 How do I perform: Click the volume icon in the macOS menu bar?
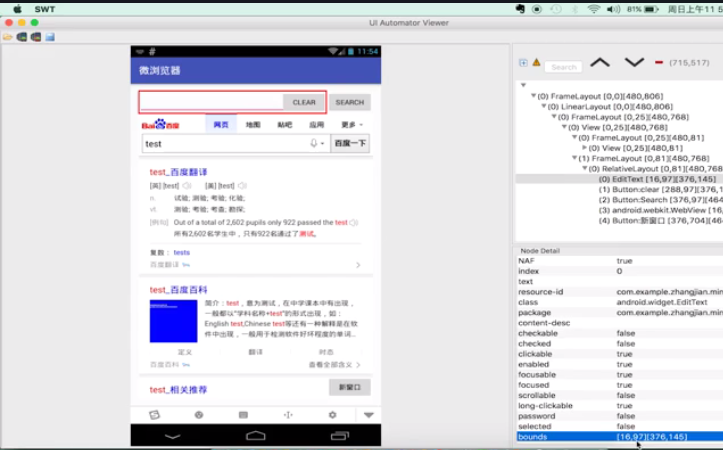tap(613, 9)
